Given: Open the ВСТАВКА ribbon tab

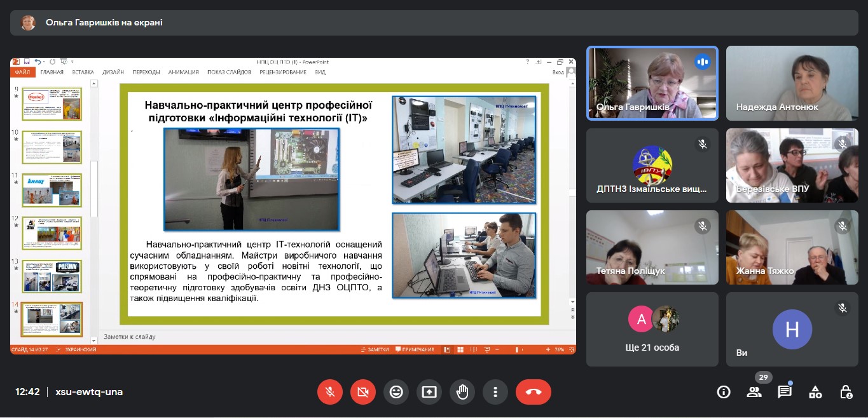Looking at the screenshot, I should point(83,72).
